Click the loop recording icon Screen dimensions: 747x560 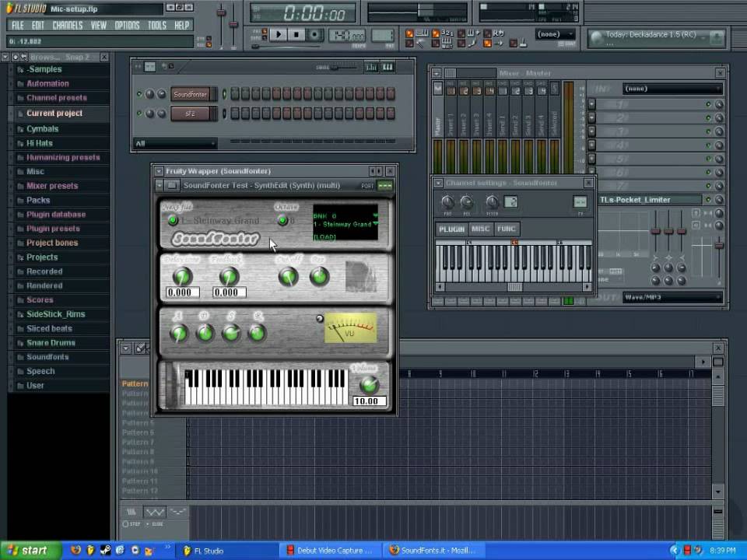tap(498, 33)
